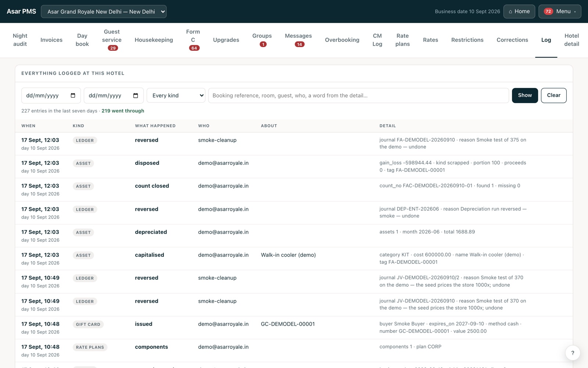
Task: Click the GIFT CARD kind tag
Action: pos(88,324)
